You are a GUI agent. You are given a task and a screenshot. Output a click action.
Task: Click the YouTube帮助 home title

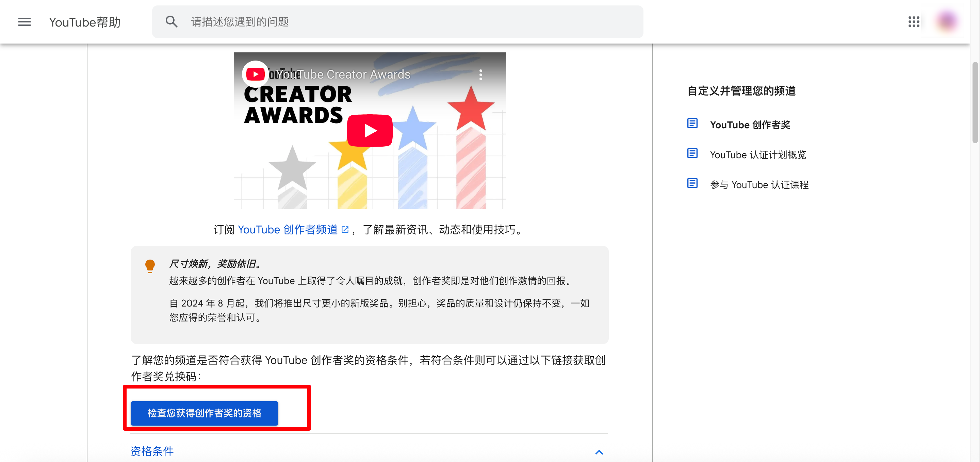(84, 22)
